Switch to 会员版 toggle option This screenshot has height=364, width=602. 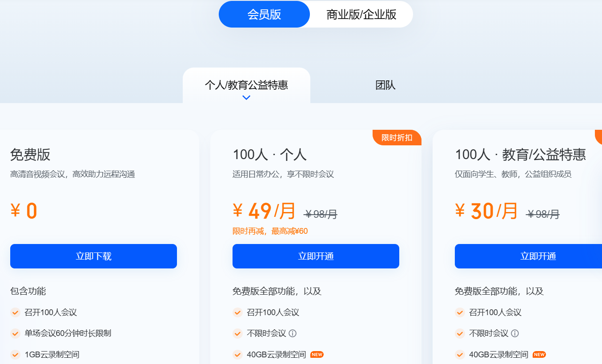(x=264, y=14)
